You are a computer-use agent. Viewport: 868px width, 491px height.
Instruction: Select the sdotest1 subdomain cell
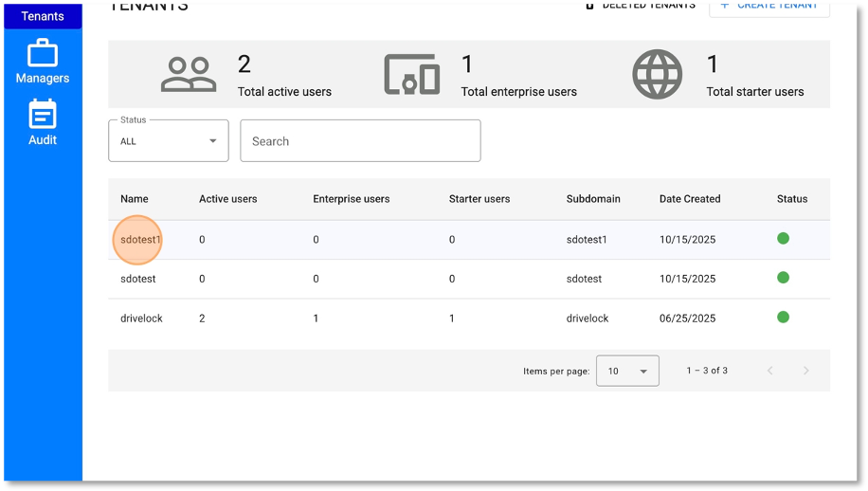(587, 240)
